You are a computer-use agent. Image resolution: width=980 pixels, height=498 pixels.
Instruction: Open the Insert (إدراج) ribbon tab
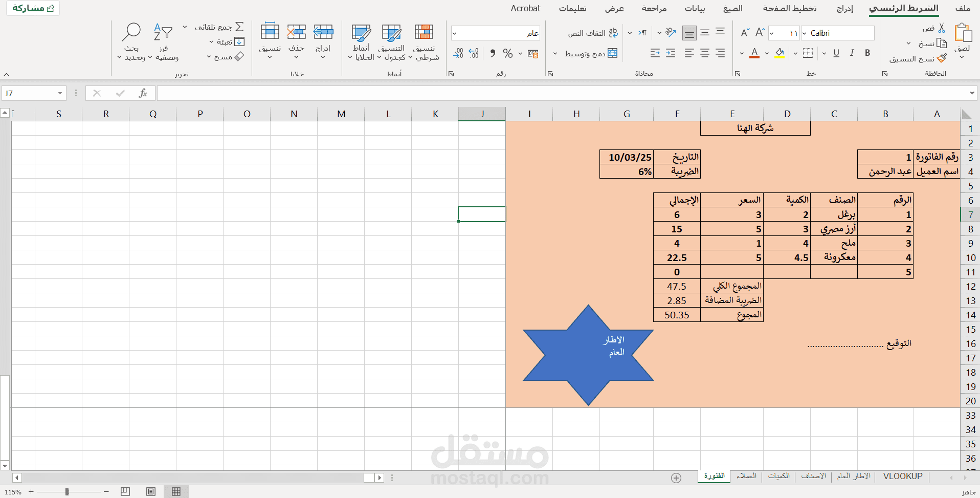[x=844, y=8]
